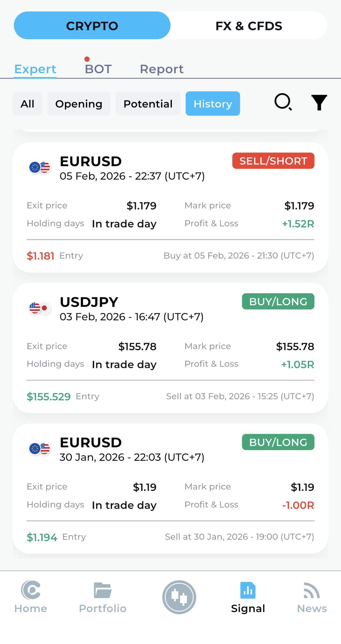Viewport: 341px width, 644px height.
Task: Open the EURUSD 30 Jan signal card
Action: [x=170, y=488]
